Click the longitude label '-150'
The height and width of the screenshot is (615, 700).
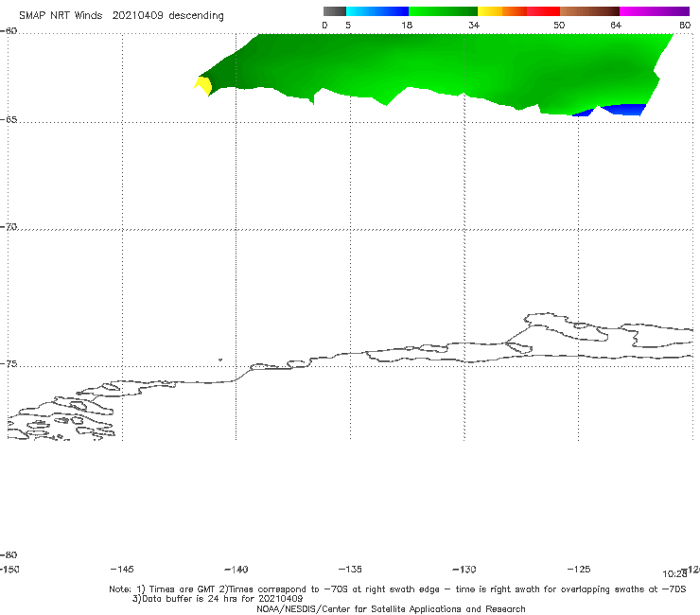click(9, 570)
